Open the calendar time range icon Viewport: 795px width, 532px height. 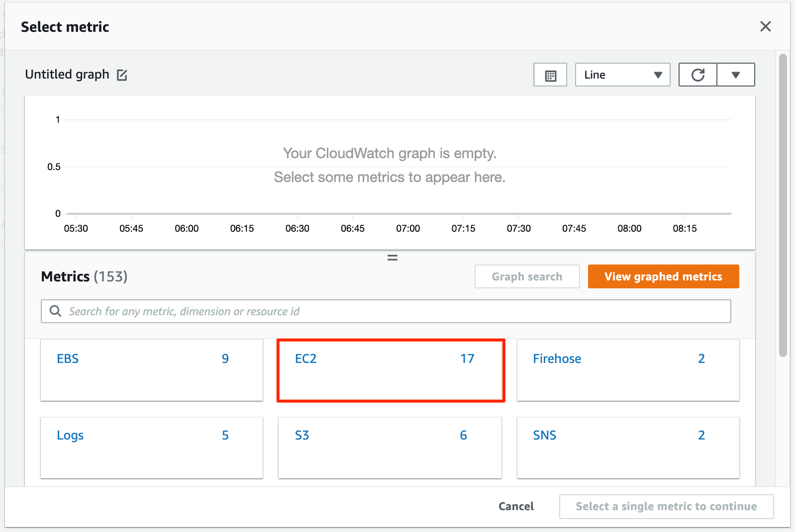[550, 75]
